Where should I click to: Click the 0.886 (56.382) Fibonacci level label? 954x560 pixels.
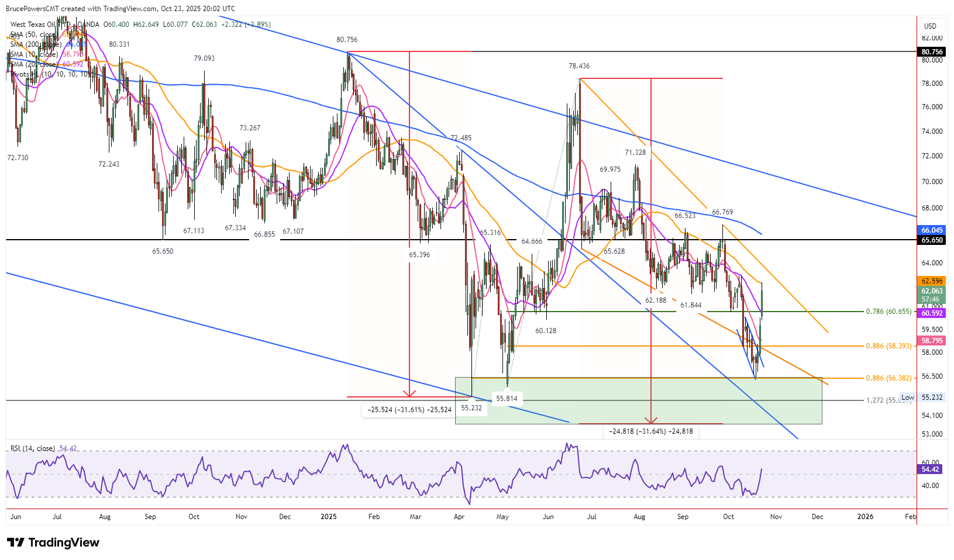[888, 378]
